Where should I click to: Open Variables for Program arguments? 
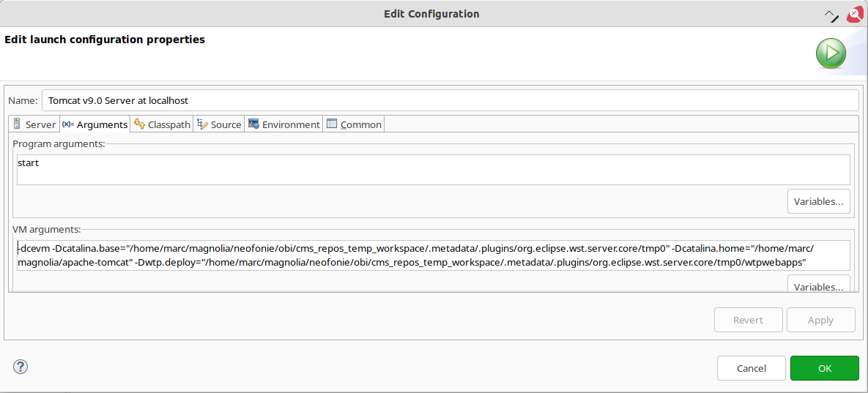(819, 201)
